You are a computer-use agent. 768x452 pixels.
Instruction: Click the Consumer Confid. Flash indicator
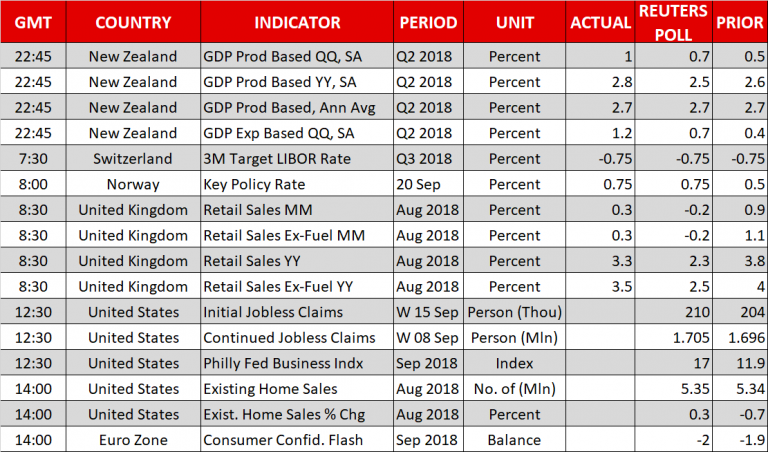(x=284, y=440)
